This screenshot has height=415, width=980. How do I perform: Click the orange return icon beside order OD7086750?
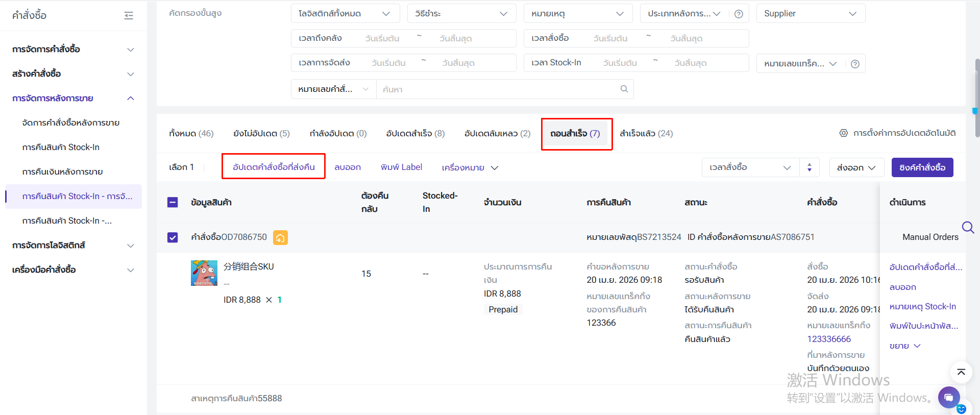click(280, 237)
